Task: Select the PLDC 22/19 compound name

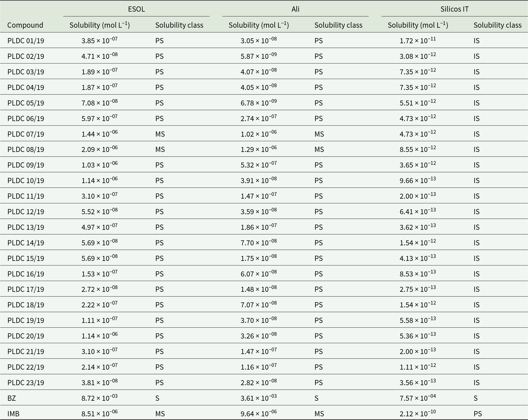Action: click(x=26, y=367)
